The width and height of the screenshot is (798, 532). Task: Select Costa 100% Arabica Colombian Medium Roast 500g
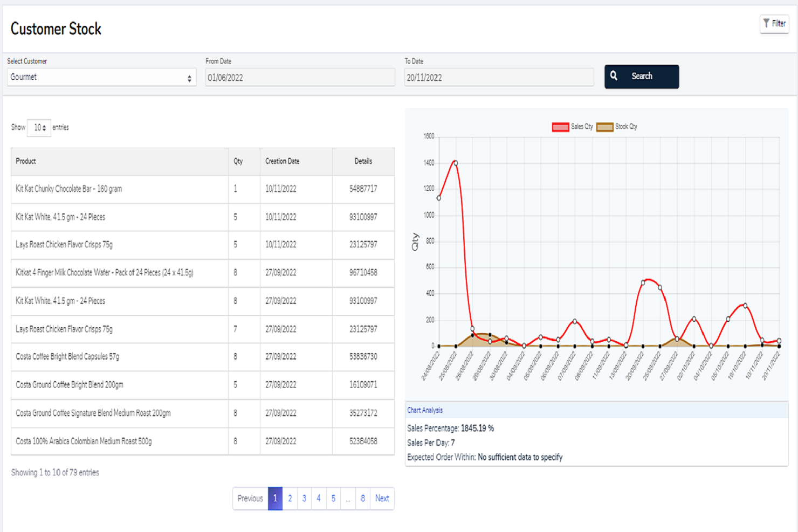click(84, 441)
